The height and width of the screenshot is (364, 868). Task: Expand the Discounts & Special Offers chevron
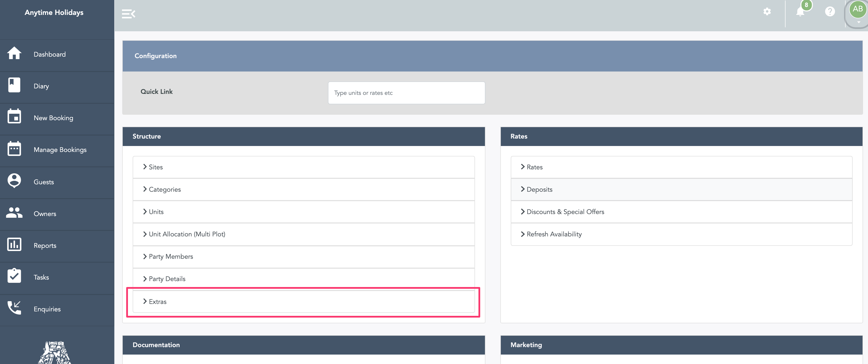coord(523,212)
